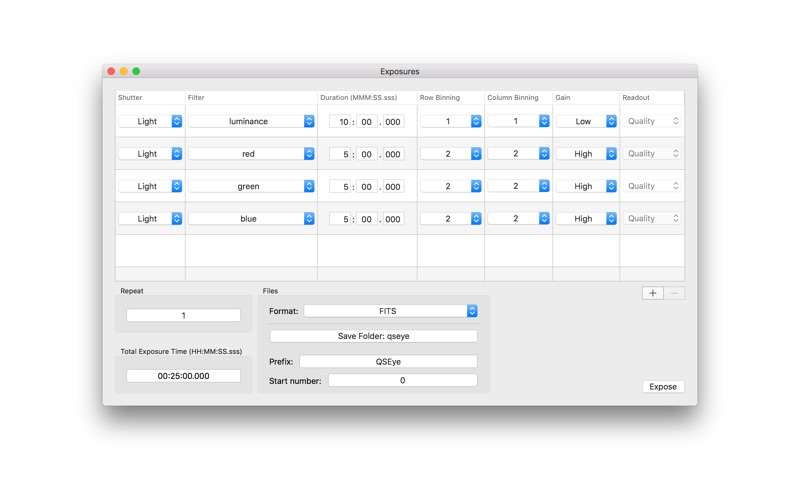Click the Prefix field containing QSEye
Viewport: 800px width, 500px height.
[388, 361]
